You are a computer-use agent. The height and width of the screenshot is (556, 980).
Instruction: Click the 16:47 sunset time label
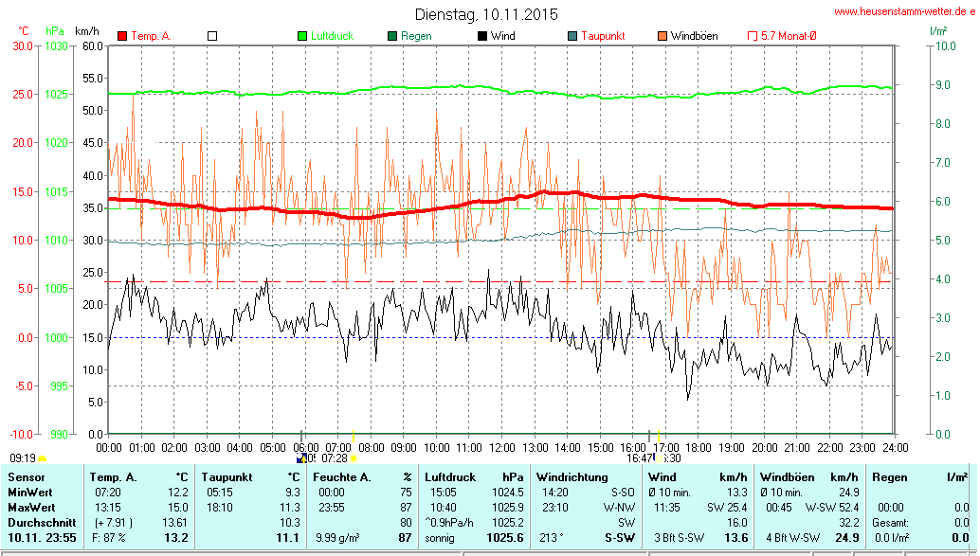(639, 457)
